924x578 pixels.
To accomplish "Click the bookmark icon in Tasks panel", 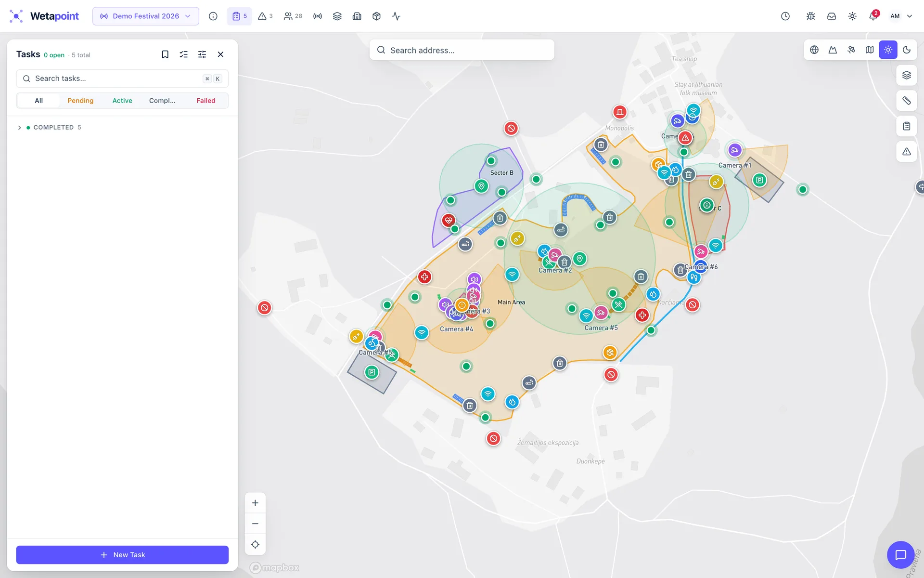I will [165, 54].
